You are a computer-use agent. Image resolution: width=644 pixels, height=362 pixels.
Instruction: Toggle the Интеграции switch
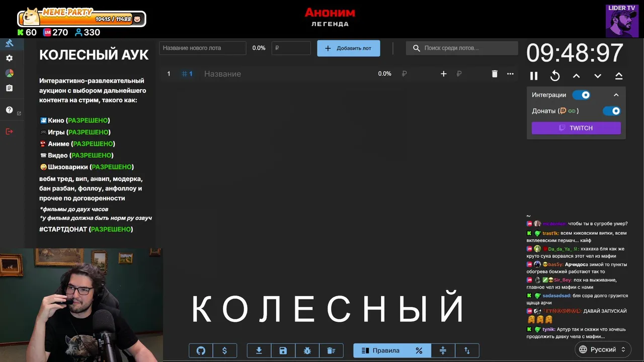click(581, 95)
